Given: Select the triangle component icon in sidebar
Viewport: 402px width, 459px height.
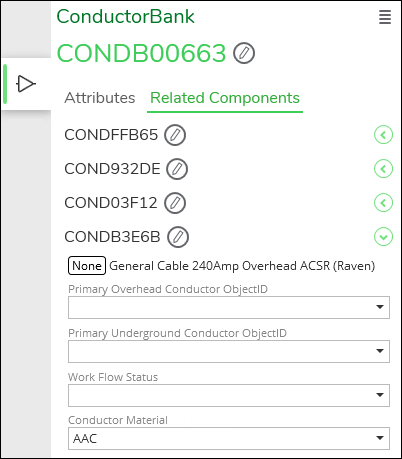Looking at the screenshot, I should point(26,84).
